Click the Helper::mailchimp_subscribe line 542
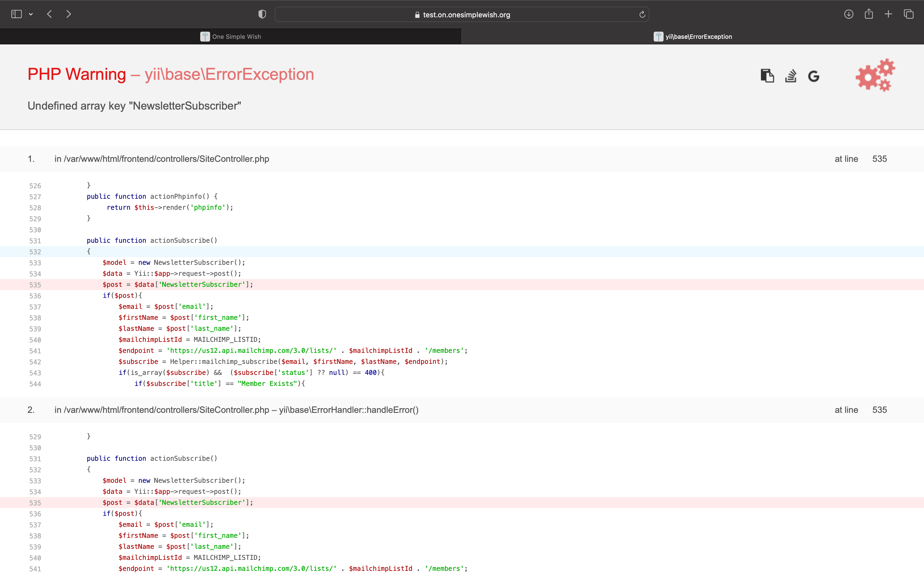Image resolution: width=924 pixels, height=578 pixels. pos(283,361)
